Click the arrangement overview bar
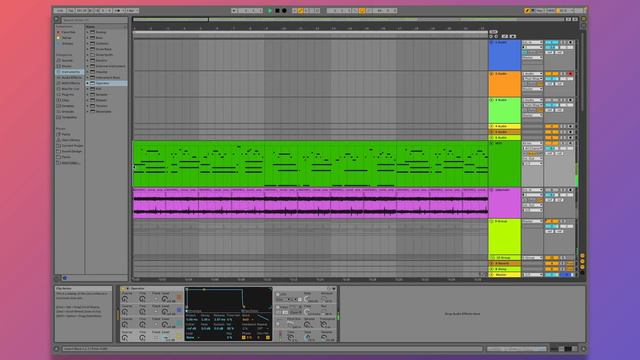 [x=349, y=19]
